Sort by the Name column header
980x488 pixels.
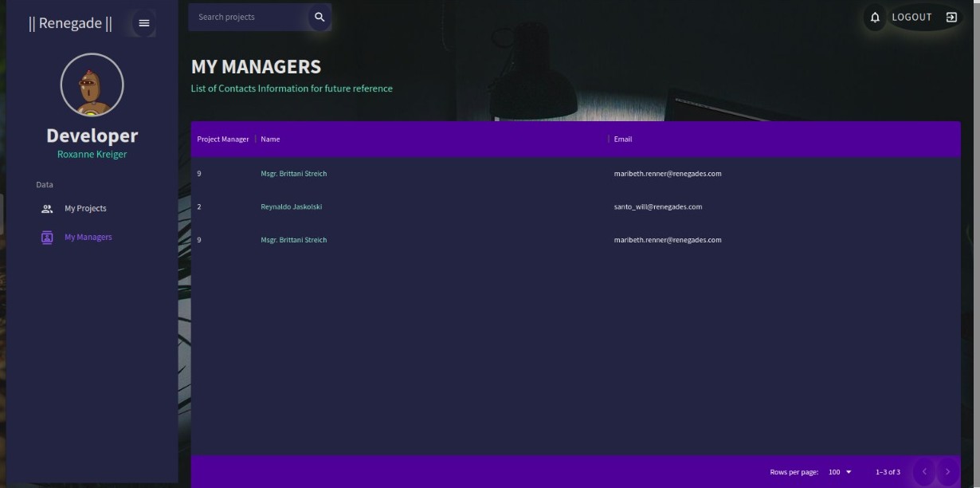coord(269,139)
